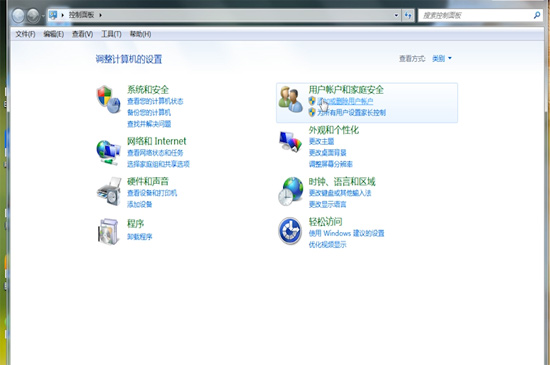Open 程序 category heading

click(135, 224)
